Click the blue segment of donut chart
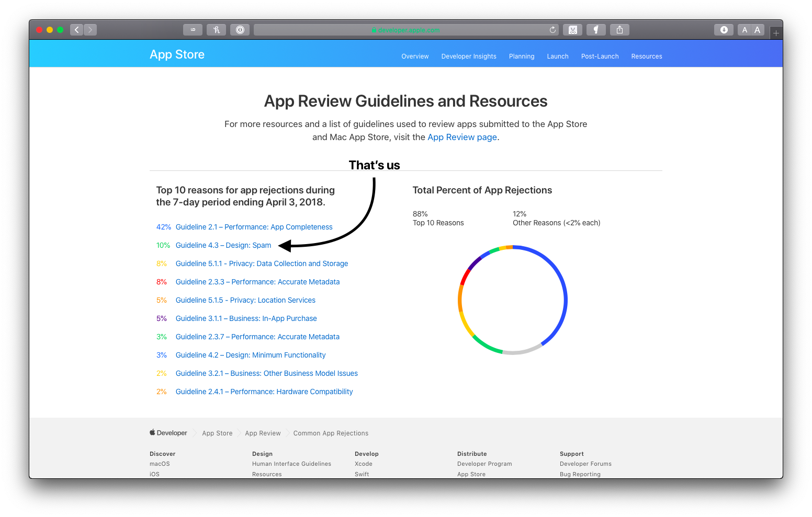 pyautogui.click(x=565, y=293)
